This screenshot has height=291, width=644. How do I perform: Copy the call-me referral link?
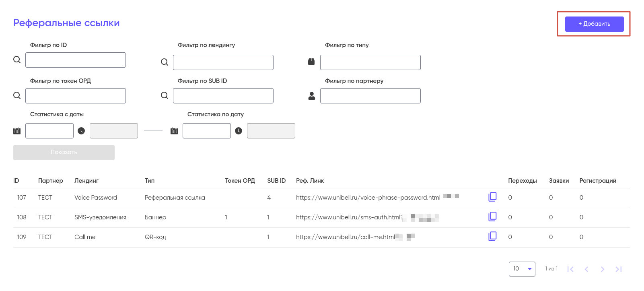[492, 236]
